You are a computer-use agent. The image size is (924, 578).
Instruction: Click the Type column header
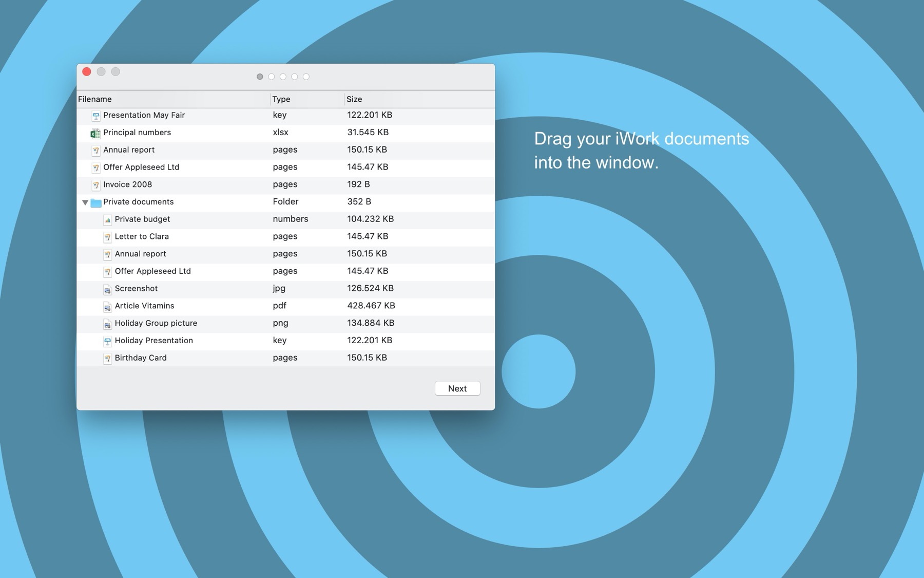(x=281, y=99)
